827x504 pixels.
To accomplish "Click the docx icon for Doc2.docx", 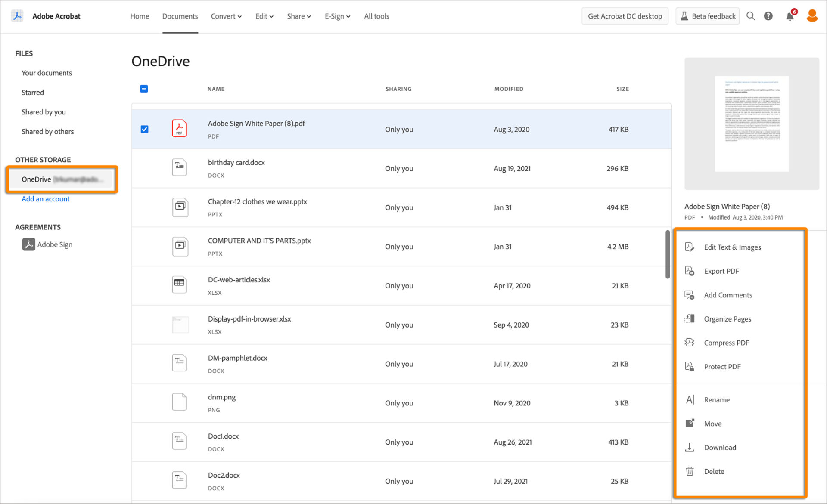I will click(179, 480).
